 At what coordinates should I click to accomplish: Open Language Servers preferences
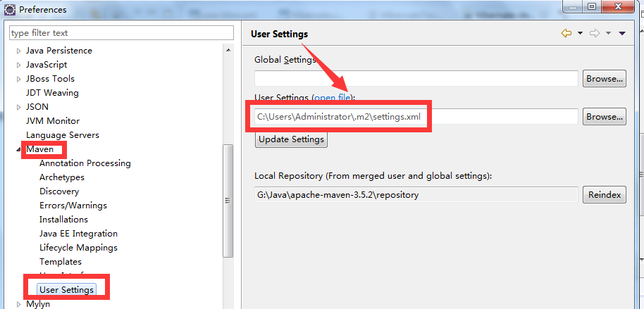click(63, 134)
